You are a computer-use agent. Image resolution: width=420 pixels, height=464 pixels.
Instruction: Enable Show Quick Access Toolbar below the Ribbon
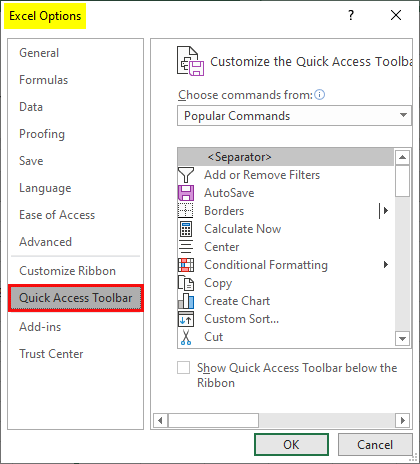pyautogui.click(x=183, y=368)
